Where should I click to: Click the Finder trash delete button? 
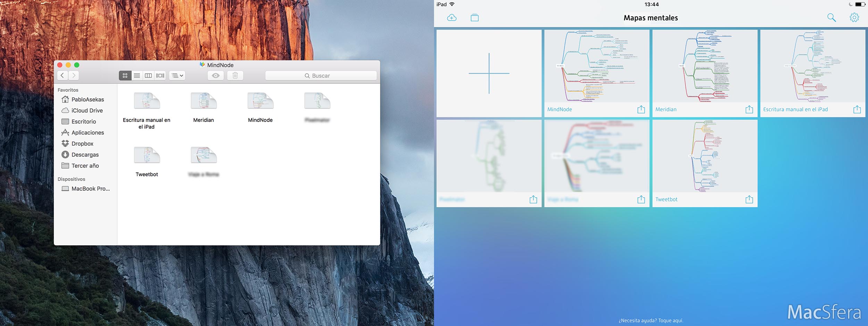pyautogui.click(x=235, y=75)
